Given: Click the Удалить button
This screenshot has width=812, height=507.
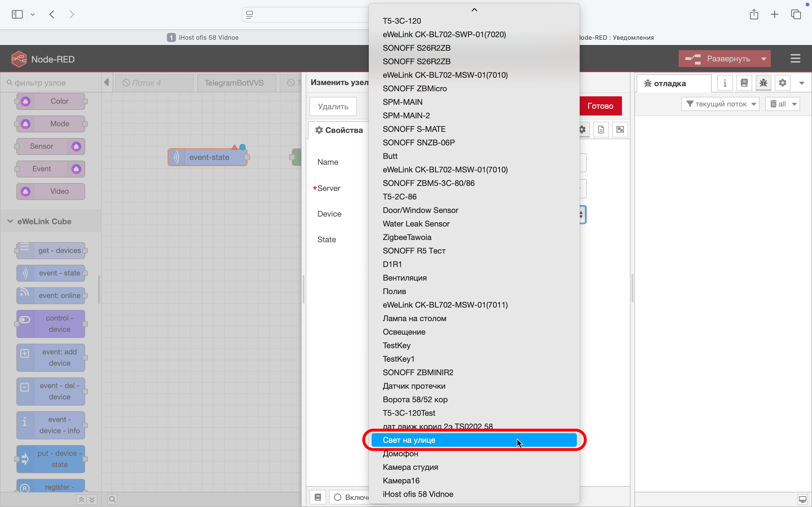Looking at the screenshot, I should (x=333, y=107).
